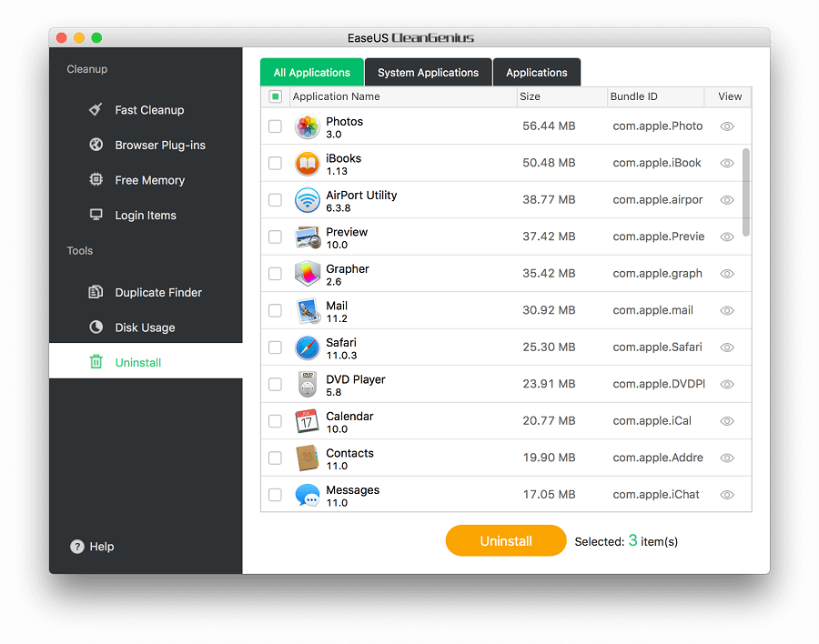The image size is (819, 644).
Task: Sort by Bundle ID column header
Action: pos(655,96)
